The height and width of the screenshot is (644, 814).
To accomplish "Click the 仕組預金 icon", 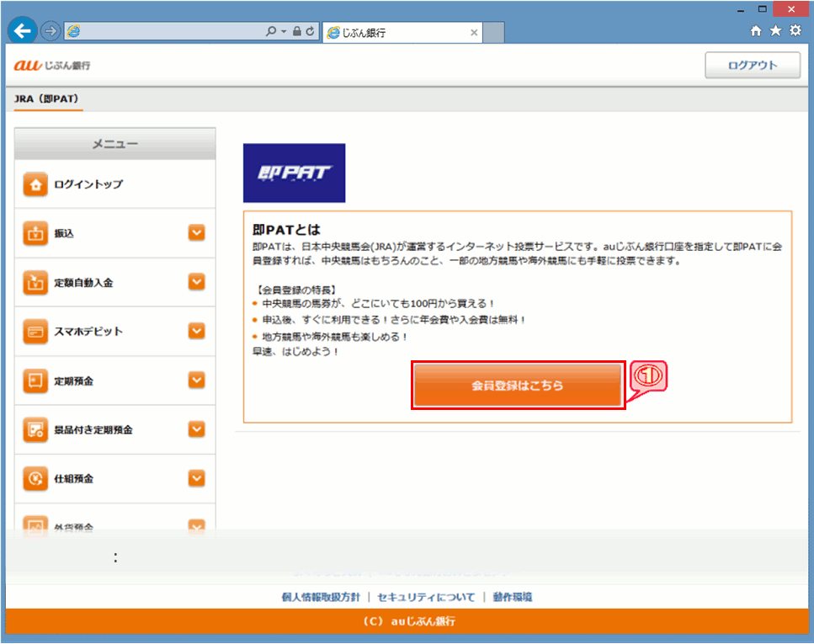I will (x=35, y=478).
